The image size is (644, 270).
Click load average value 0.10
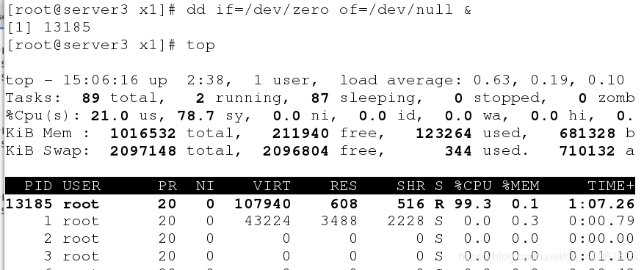[x=607, y=80]
